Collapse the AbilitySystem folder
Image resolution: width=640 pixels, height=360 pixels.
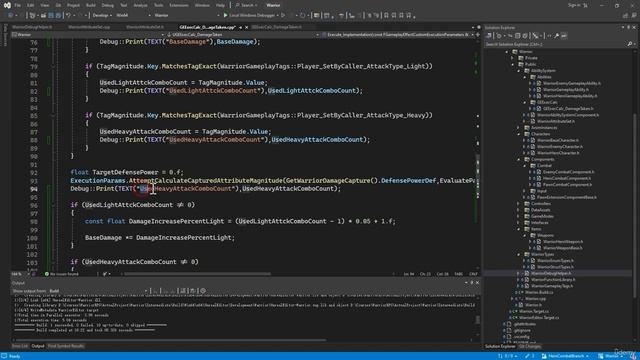(519, 71)
